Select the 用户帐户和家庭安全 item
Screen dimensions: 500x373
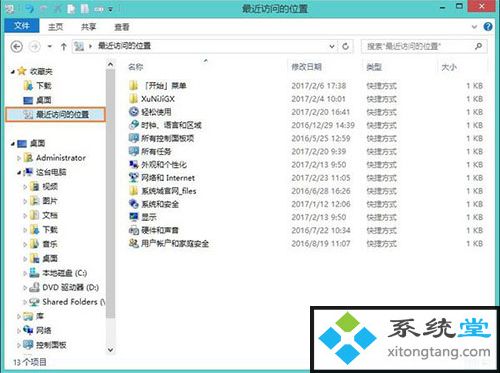click(169, 243)
